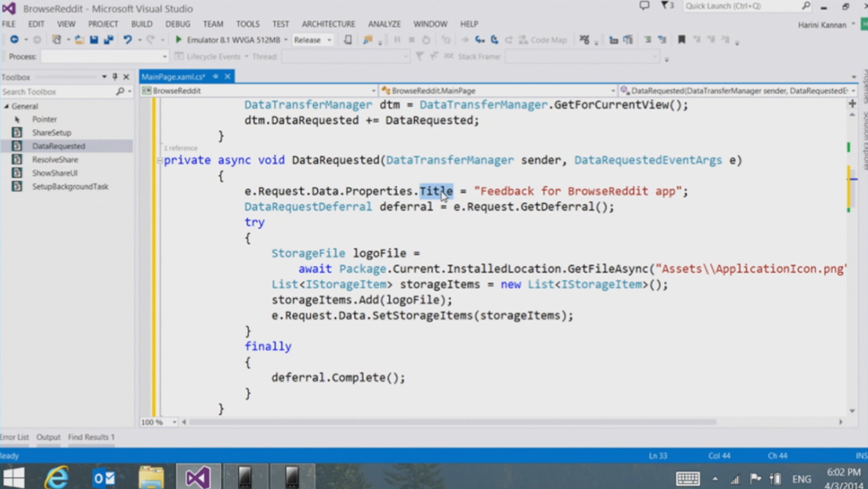Screen dimensions: 868x489
Task: Pin the Toolbox panel with pushpin
Action: [114, 77]
